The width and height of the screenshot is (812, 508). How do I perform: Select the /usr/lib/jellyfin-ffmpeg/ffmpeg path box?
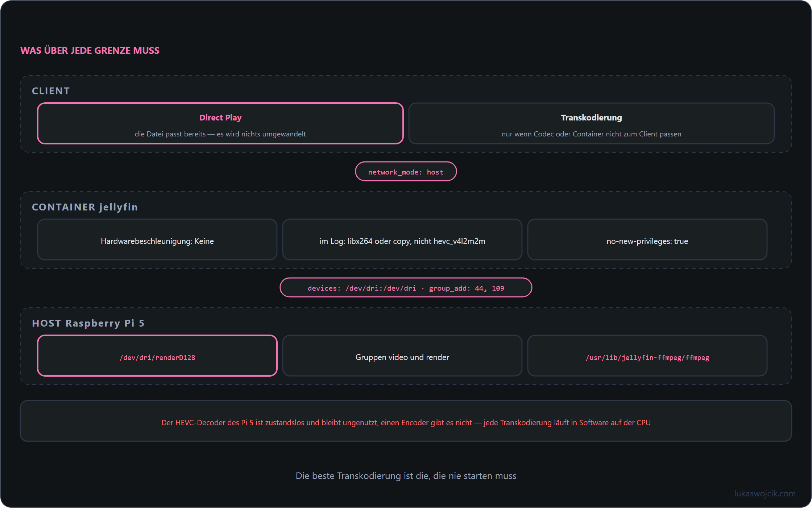[x=647, y=356]
